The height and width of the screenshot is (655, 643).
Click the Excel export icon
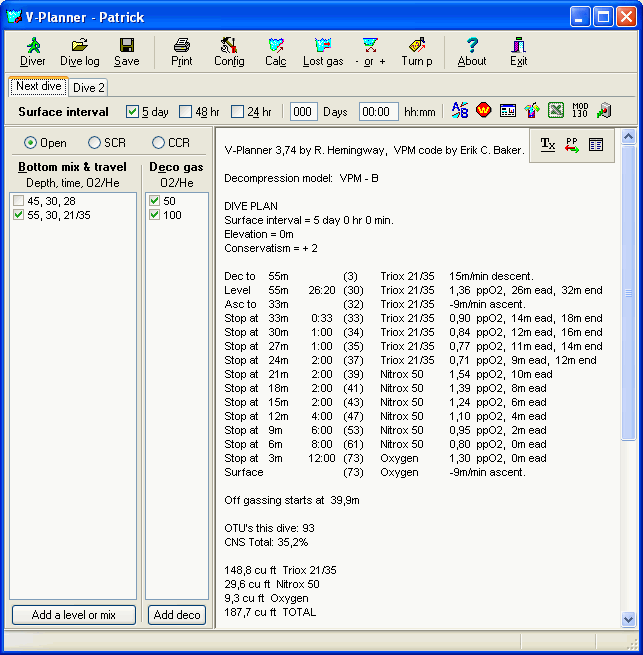pyautogui.click(x=556, y=111)
